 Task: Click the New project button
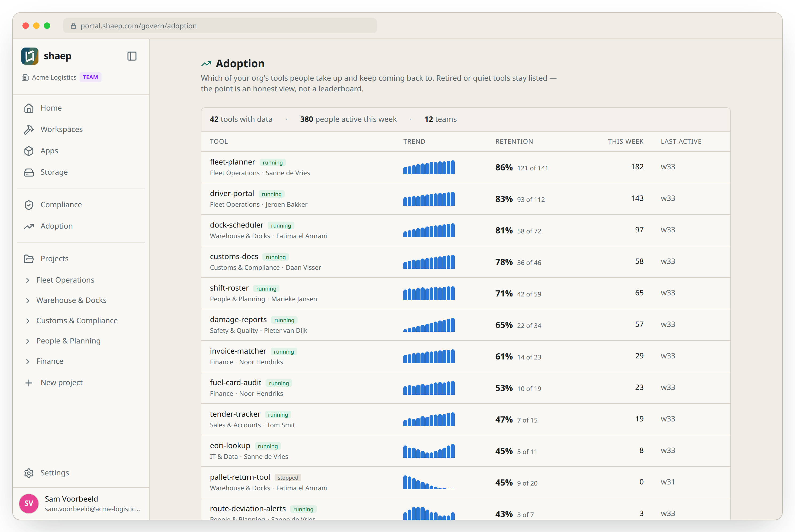pyautogui.click(x=81, y=382)
